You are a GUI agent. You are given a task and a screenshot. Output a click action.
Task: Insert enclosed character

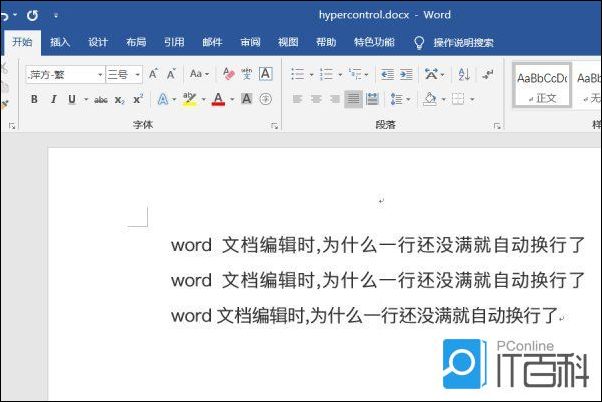coord(265,99)
